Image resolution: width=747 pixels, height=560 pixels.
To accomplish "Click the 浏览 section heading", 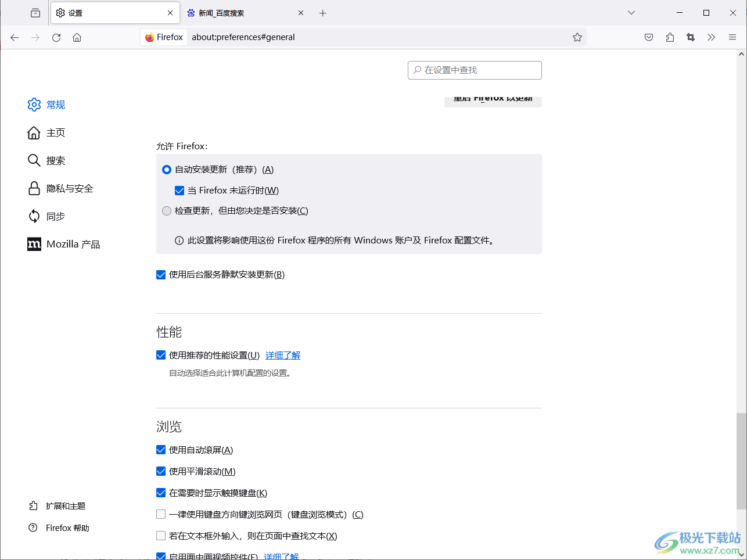I will click(x=169, y=427).
